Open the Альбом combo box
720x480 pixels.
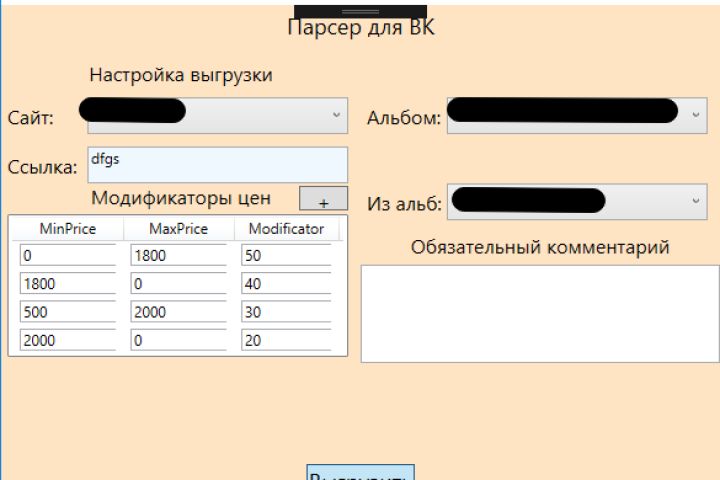click(577, 116)
